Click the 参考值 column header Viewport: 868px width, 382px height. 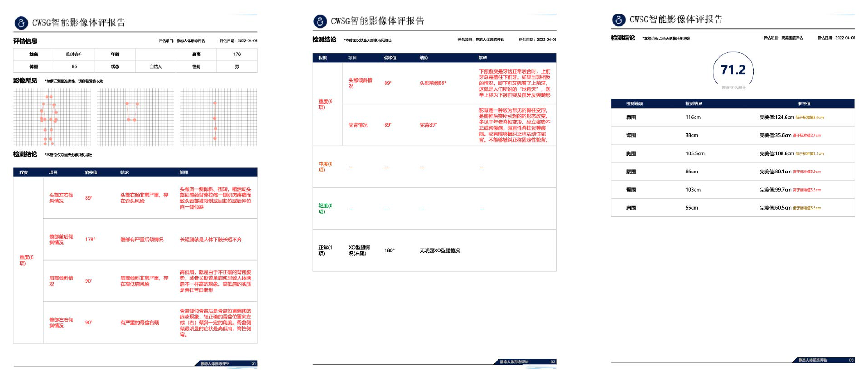click(804, 104)
